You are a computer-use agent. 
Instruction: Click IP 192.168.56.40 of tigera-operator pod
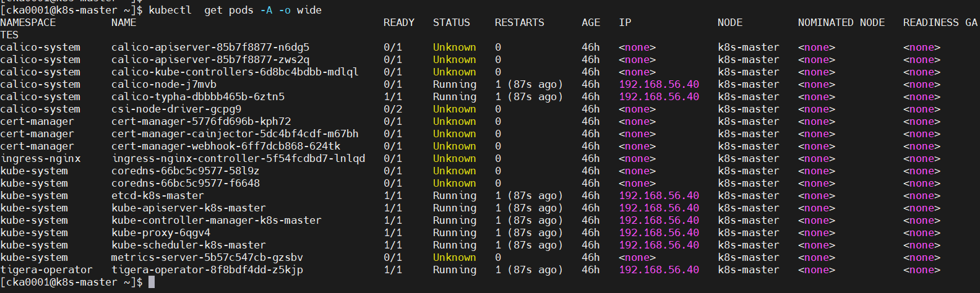coord(659,270)
